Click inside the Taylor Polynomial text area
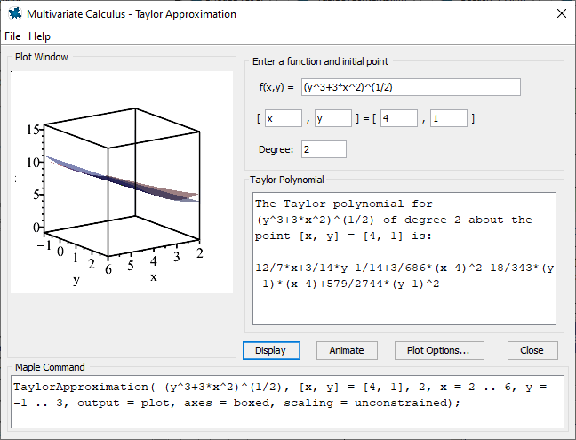Image resolution: width=576 pixels, height=440 pixels. [404, 259]
